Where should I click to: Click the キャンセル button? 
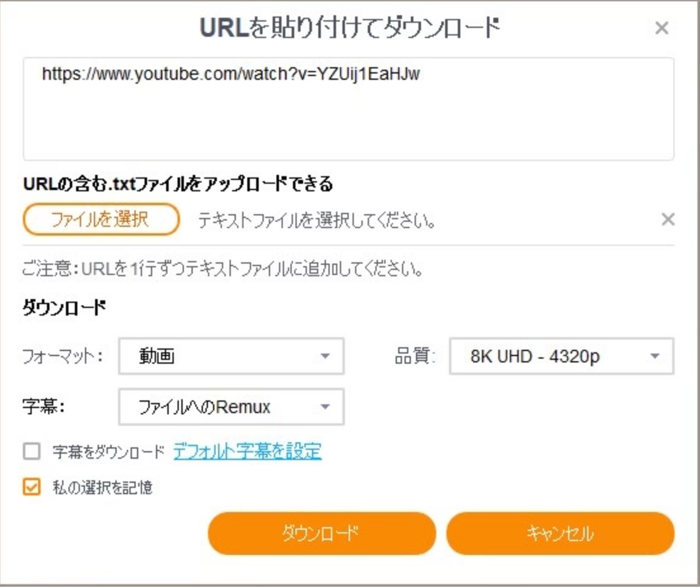click(561, 533)
